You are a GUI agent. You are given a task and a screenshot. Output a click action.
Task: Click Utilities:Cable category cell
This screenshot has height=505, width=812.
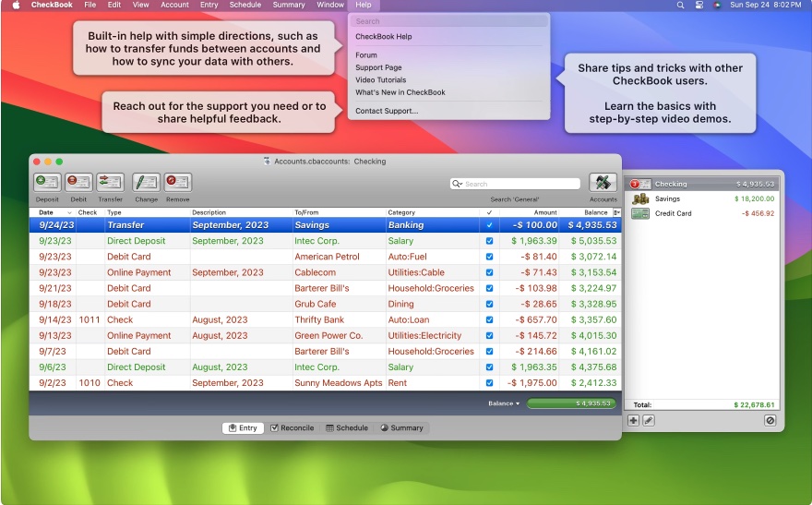(416, 272)
